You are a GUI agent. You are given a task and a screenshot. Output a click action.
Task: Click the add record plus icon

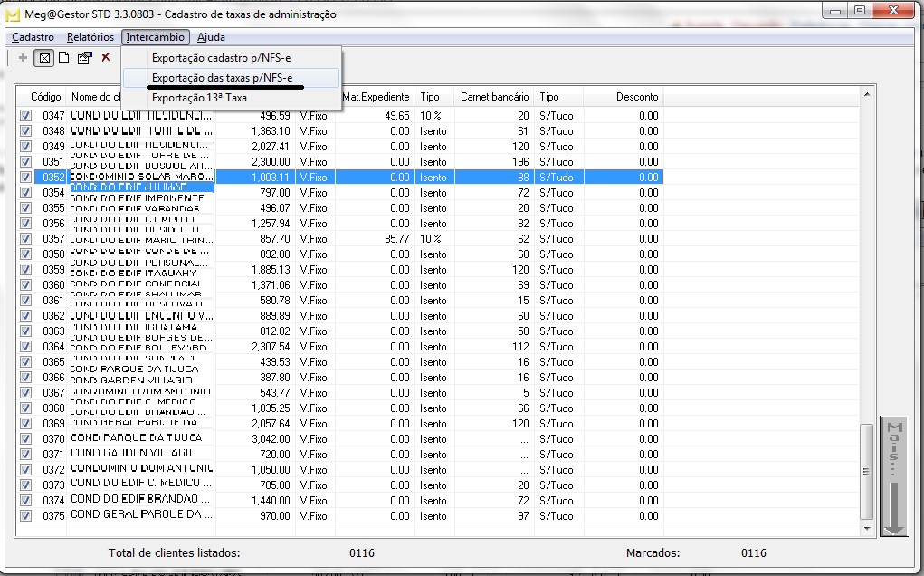click(x=23, y=58)
